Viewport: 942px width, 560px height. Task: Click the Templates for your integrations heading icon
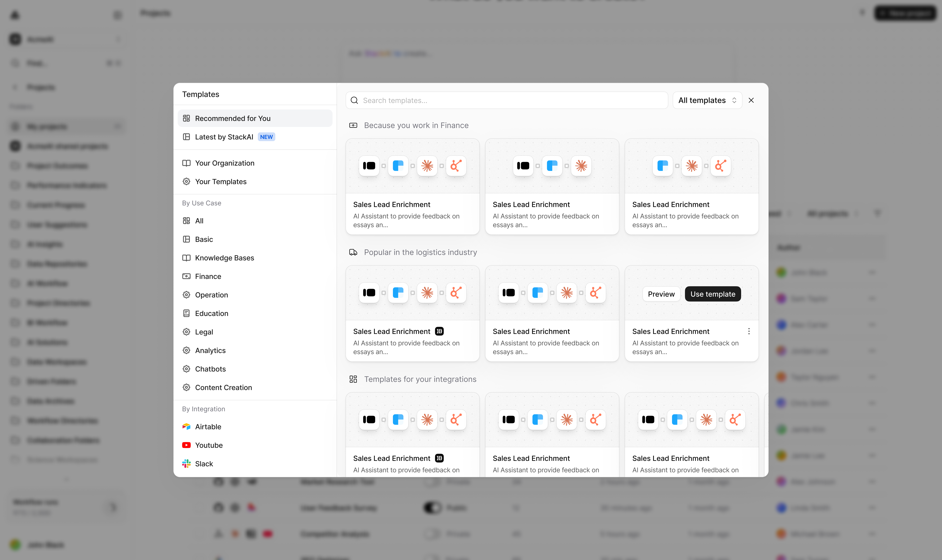[x=353, y=379]
